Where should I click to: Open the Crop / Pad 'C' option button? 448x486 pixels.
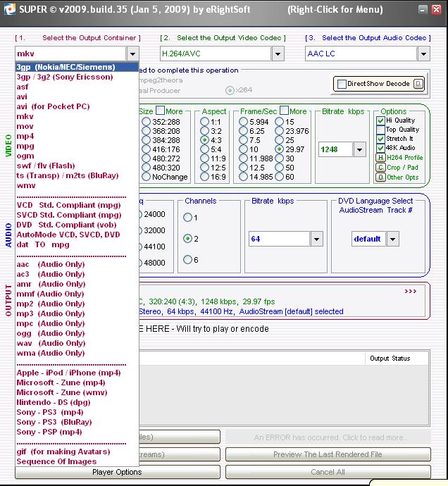[380, 168]
